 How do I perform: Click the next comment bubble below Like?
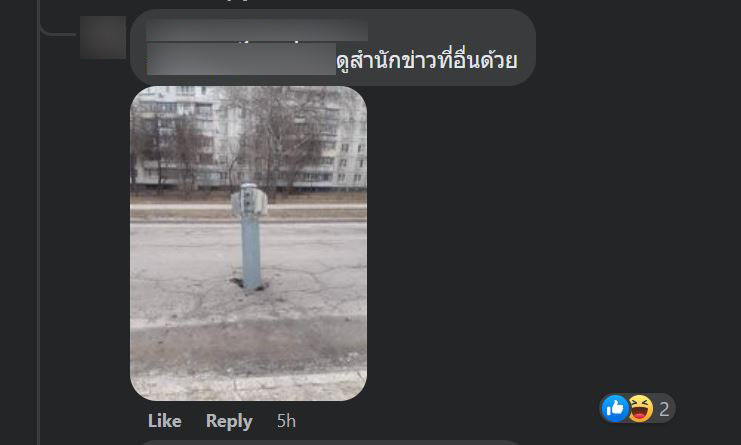(x=331, y=443)
